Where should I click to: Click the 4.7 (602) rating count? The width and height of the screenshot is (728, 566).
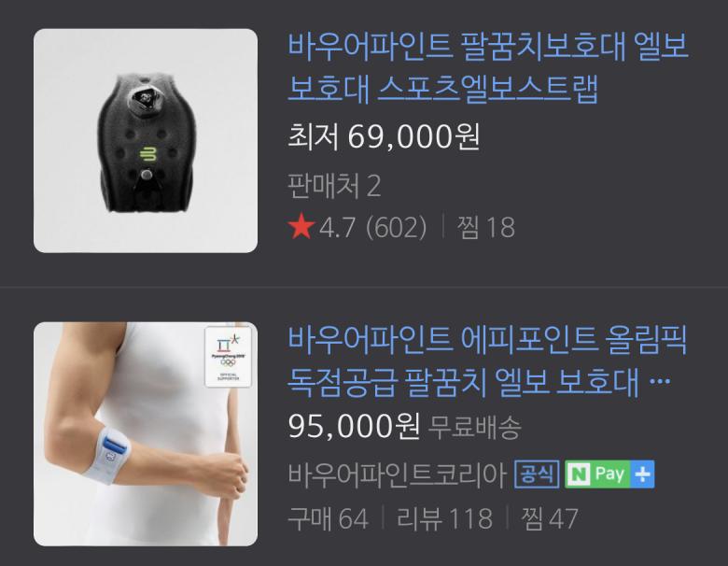tap(372, 227)
